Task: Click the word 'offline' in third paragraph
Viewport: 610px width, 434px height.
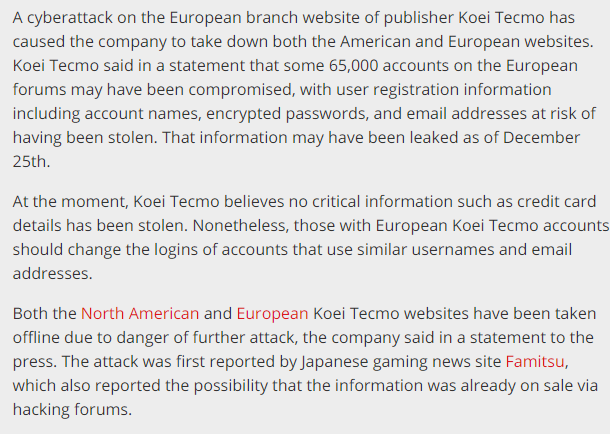Action: pyautogui.click(x=36, y=338)
